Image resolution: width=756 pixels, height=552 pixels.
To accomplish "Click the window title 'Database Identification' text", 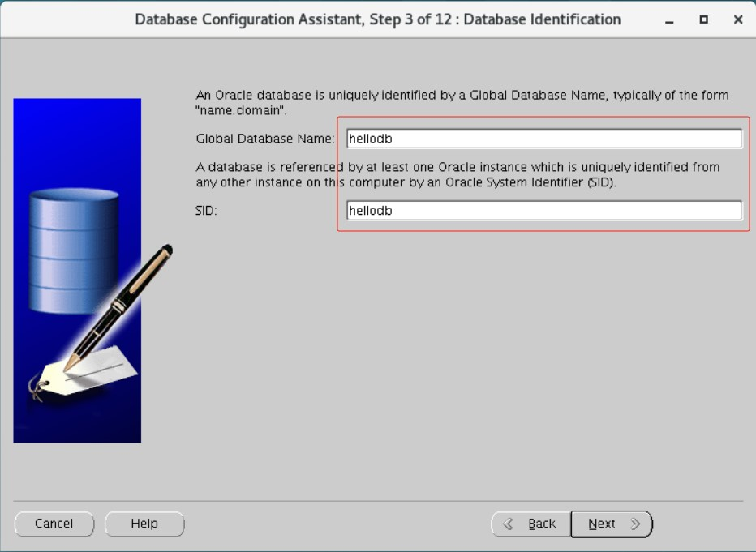I will pyautogui.click(x=542, y=19).
